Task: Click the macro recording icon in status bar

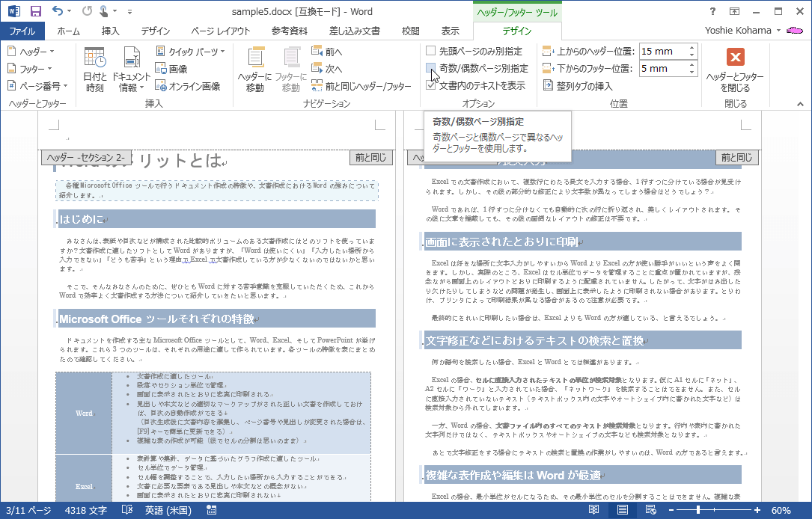Action: [x=211, y=510]
